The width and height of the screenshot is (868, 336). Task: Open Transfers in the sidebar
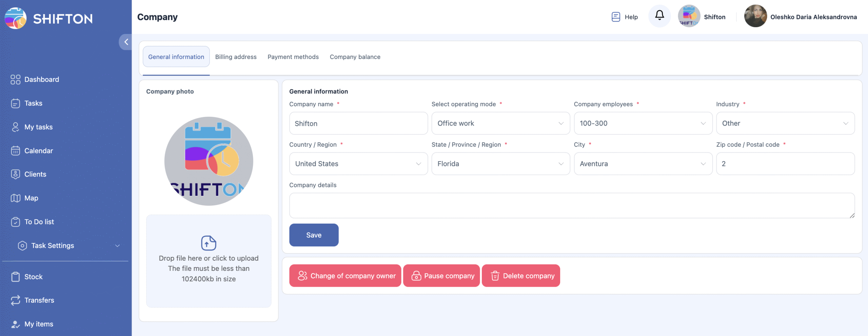click(x=39, y=300)
